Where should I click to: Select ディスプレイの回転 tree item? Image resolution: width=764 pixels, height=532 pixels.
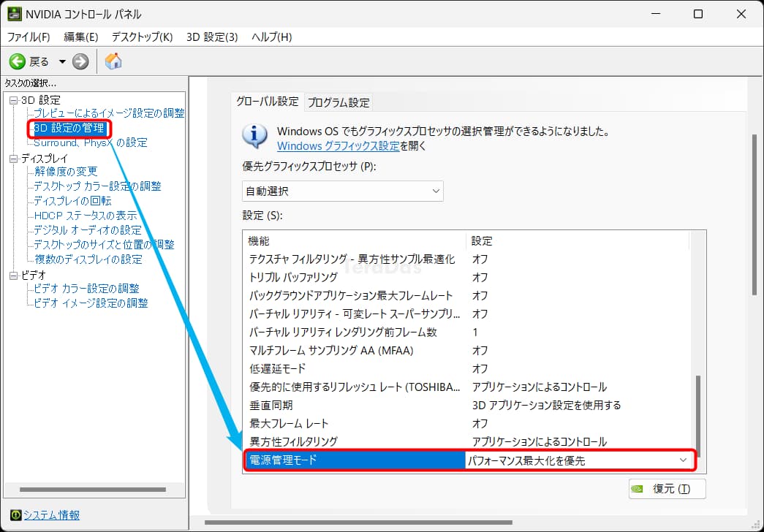pos(72,201)
